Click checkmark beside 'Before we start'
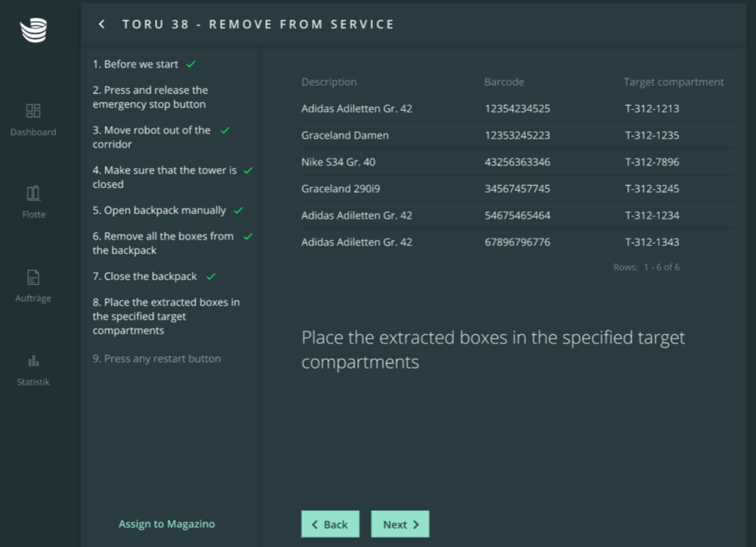Viewport: 756px width, 547px height. tap(191, 64)
